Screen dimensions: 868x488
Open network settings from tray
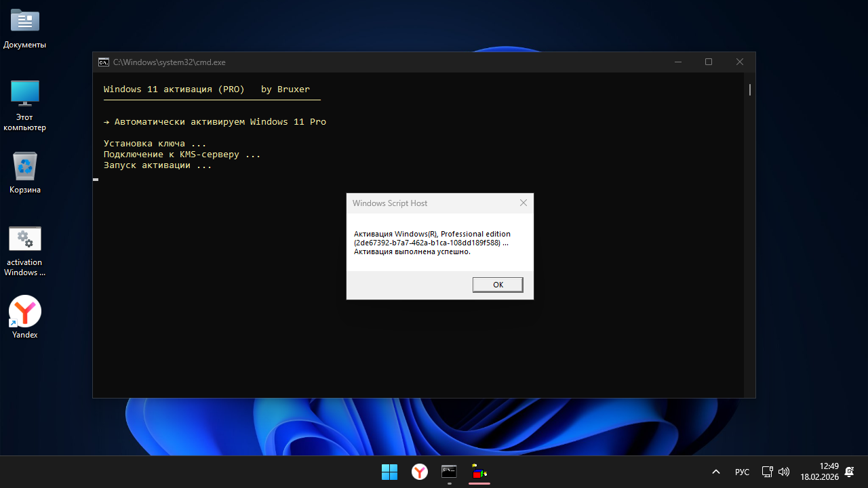(767, 472)
